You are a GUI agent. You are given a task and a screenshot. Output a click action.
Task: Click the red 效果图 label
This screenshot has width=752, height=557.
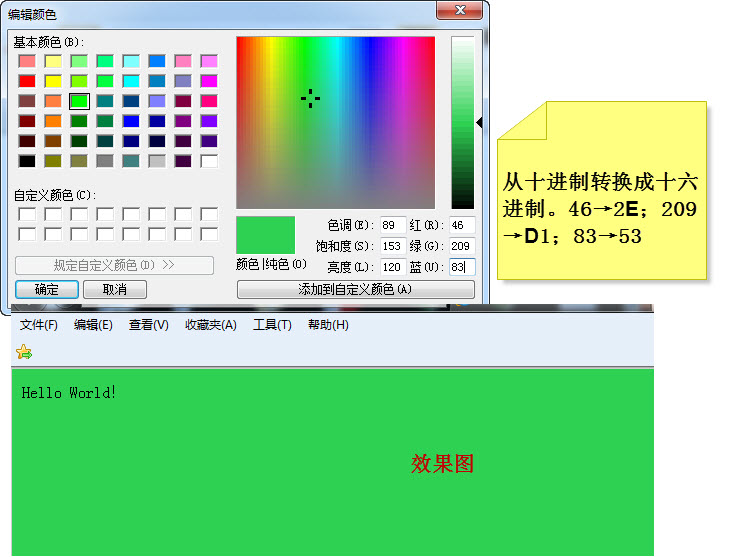(x=442, y=463)
